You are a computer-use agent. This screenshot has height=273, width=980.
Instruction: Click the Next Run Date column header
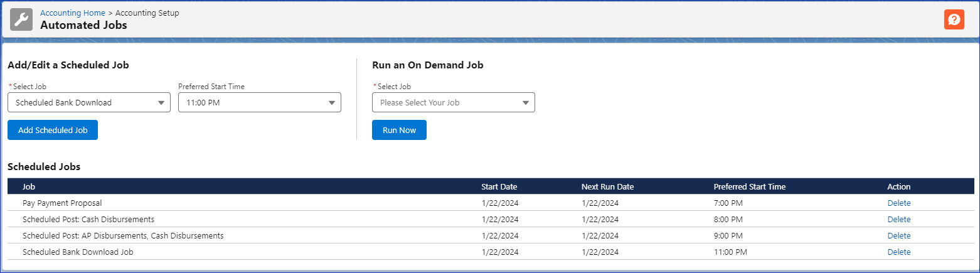click(x=607, y=186)
